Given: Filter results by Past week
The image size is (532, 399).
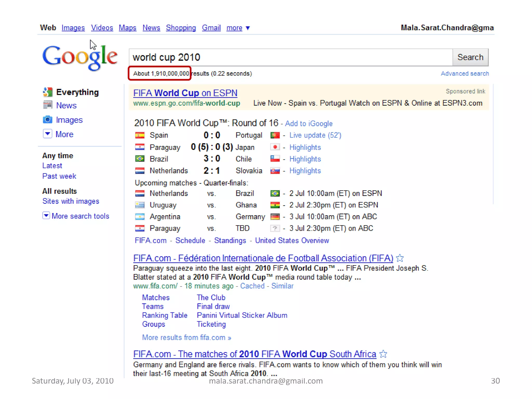Looking at the screenshot, I should [x=59, y=176].
